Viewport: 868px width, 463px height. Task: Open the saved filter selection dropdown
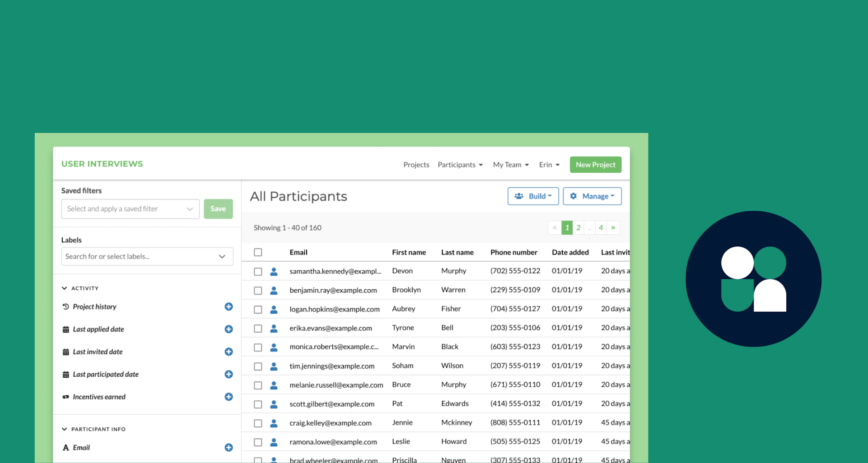click(x=130, y=208)
